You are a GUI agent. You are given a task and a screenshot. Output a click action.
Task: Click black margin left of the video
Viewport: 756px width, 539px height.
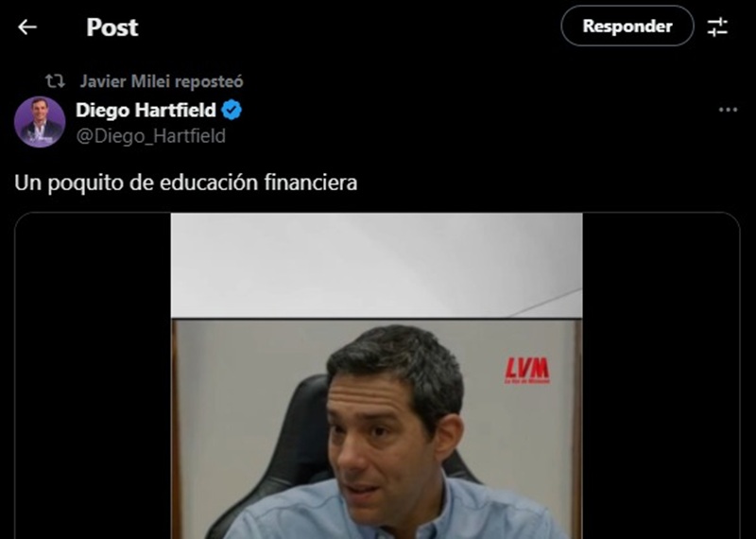click(x=93, y=376)
